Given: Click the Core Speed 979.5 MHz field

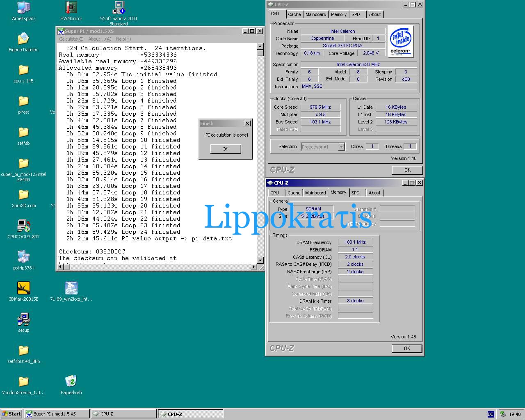Looking at the screenshot, I should pos(320,107).
